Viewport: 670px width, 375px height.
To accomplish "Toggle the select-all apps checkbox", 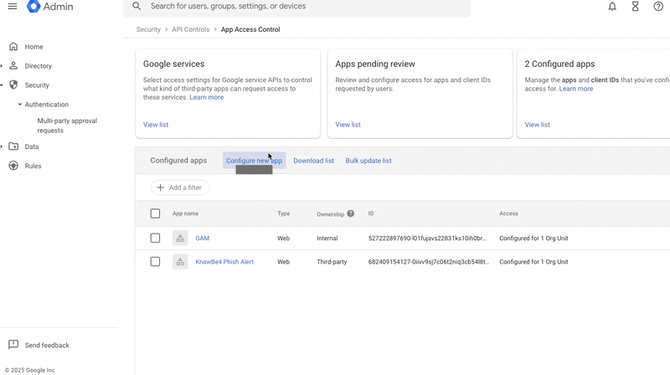I will click(155, 214).
